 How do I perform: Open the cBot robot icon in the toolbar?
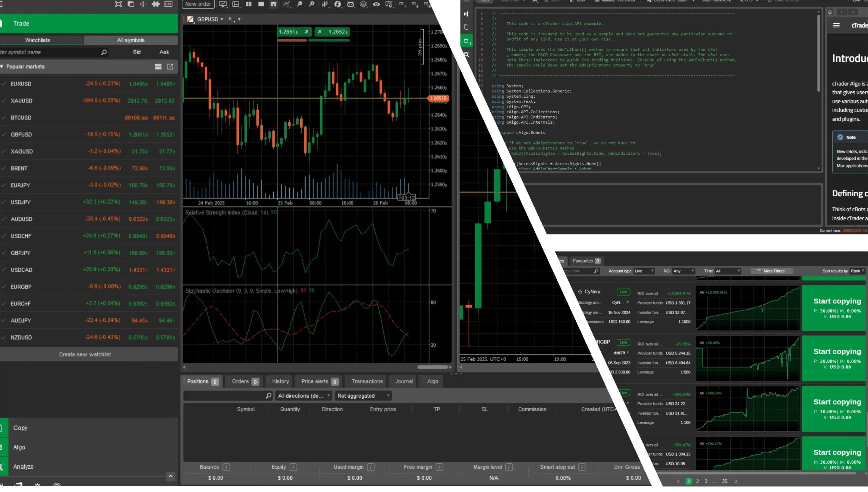click(351, 4)
